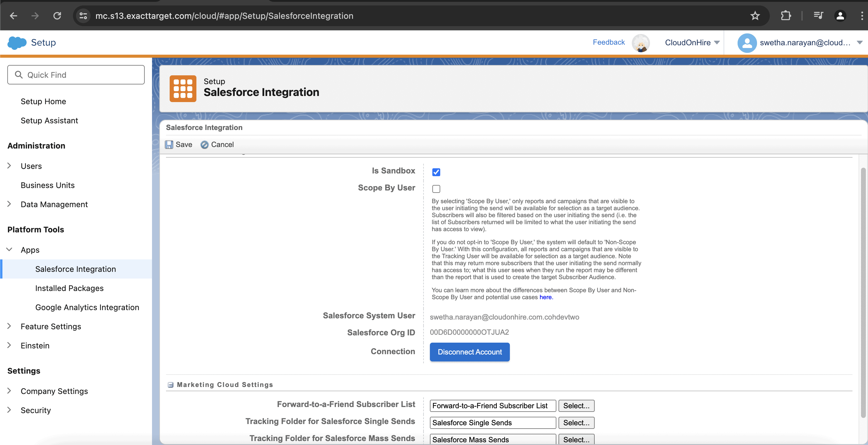868x445 pixels.
Task: Click the Users sidebar item
Action: (31, 166)
